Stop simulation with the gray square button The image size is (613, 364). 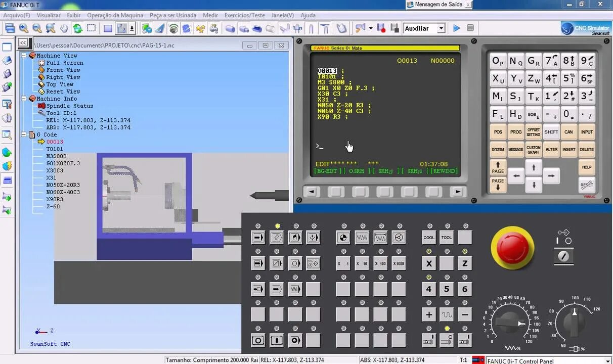470,28
